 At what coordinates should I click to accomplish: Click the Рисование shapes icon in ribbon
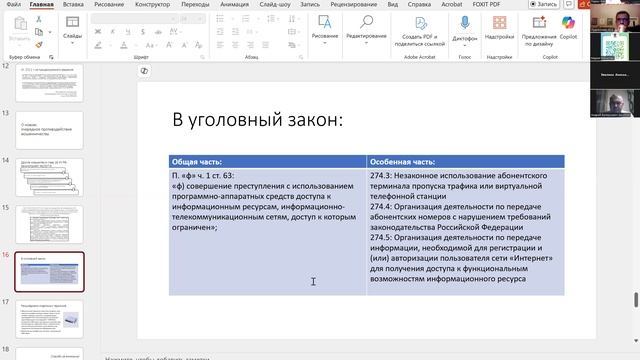tap(325, 22)
